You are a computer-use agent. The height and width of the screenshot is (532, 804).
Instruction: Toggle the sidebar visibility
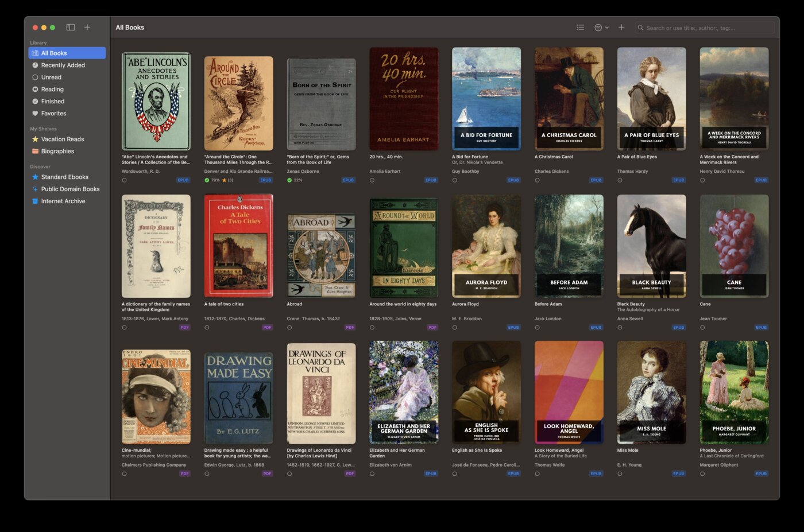[x=70, y=27]
